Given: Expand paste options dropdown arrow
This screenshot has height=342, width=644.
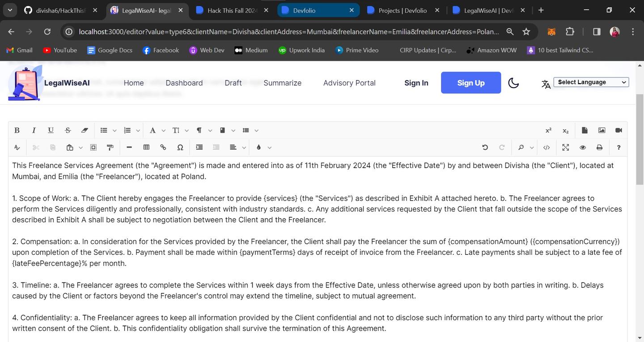Looking at the screenshot, I should (x=80, y=148).
